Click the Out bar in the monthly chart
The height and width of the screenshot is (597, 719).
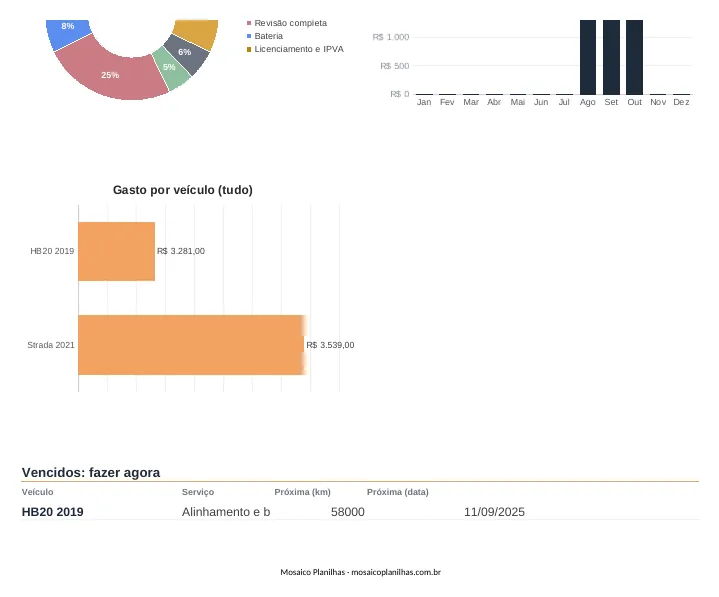click(635, 57)
